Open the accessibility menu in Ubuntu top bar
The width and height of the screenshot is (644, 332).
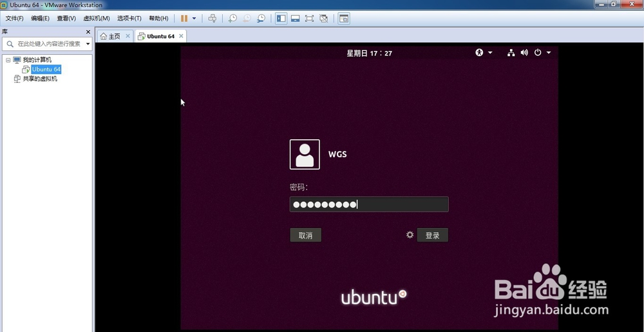click(484, 53)
